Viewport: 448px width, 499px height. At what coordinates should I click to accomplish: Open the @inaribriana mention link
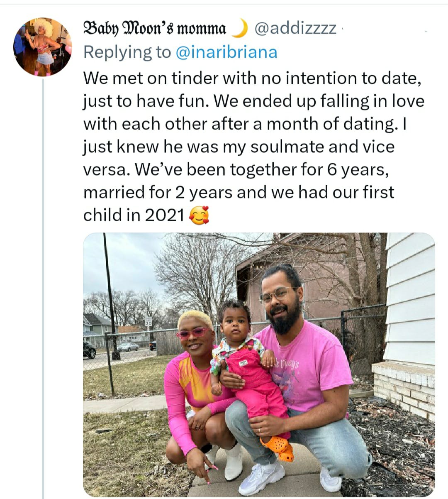click(x=226, y=52)
